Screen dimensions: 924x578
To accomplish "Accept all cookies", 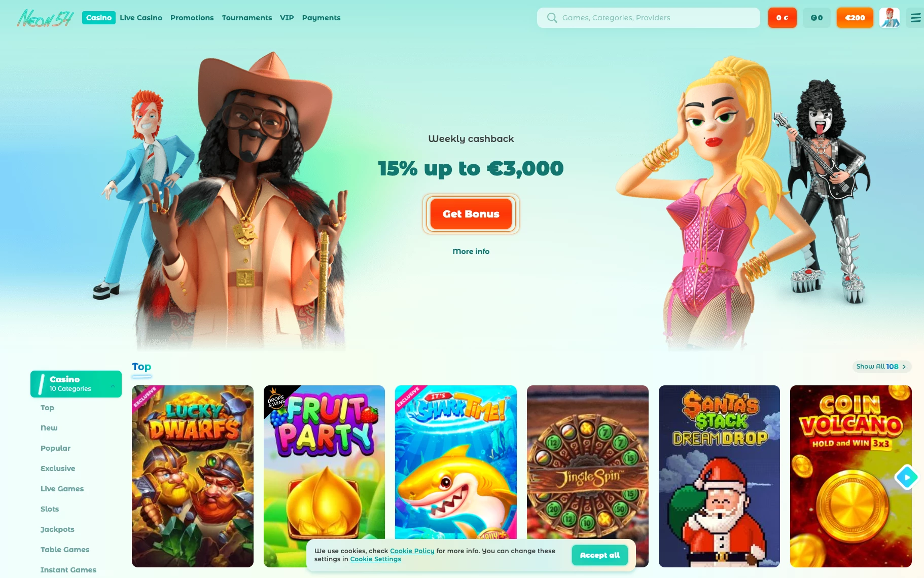I will [600, 555].
